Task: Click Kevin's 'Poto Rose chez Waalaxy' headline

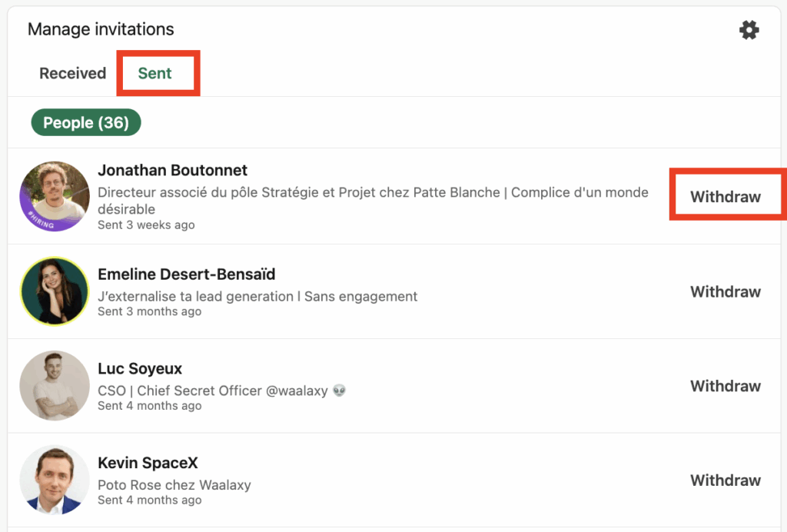Action: (x=174, y=485)
